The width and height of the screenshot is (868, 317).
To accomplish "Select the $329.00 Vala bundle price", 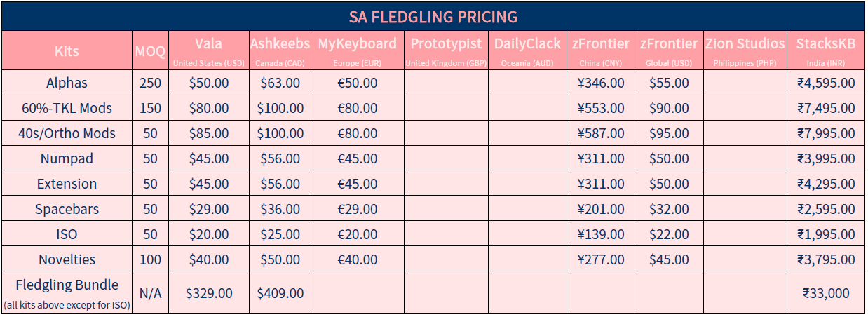I will pos(208,293).
